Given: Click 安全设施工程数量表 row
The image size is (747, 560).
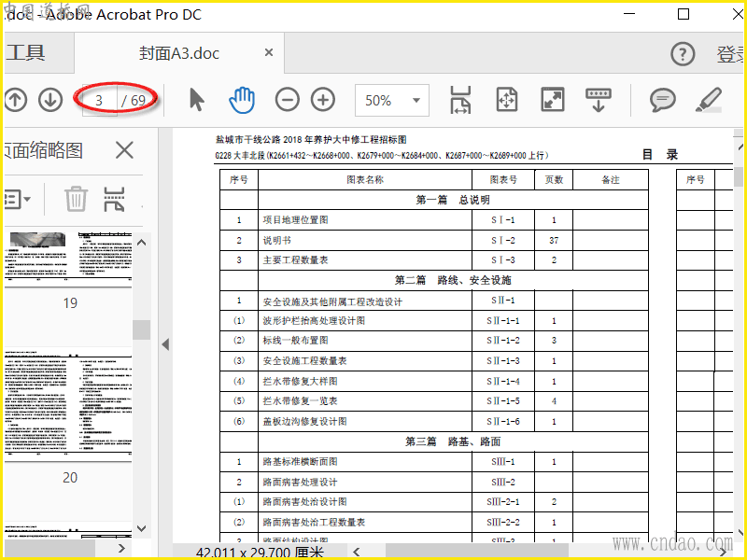Looking at the screenshot, I should tap(434, 361).
